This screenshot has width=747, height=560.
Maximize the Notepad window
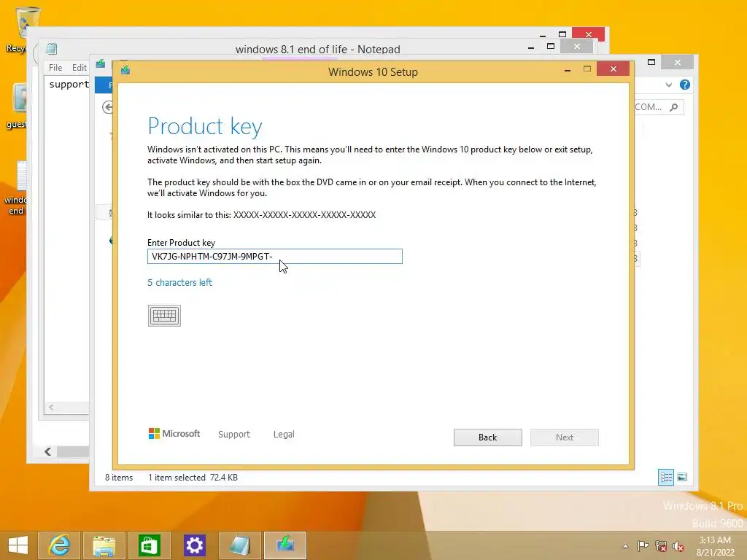(551, 47)
